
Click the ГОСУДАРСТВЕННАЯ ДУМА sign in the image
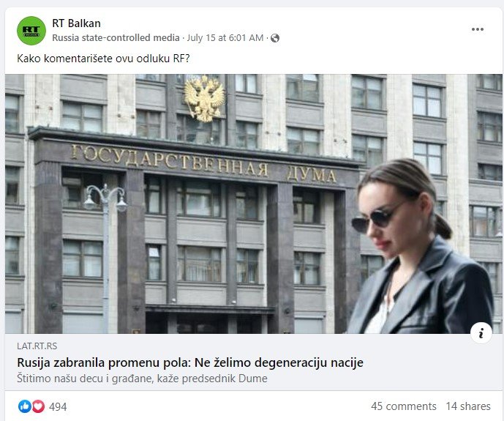(x=203, y=164)
